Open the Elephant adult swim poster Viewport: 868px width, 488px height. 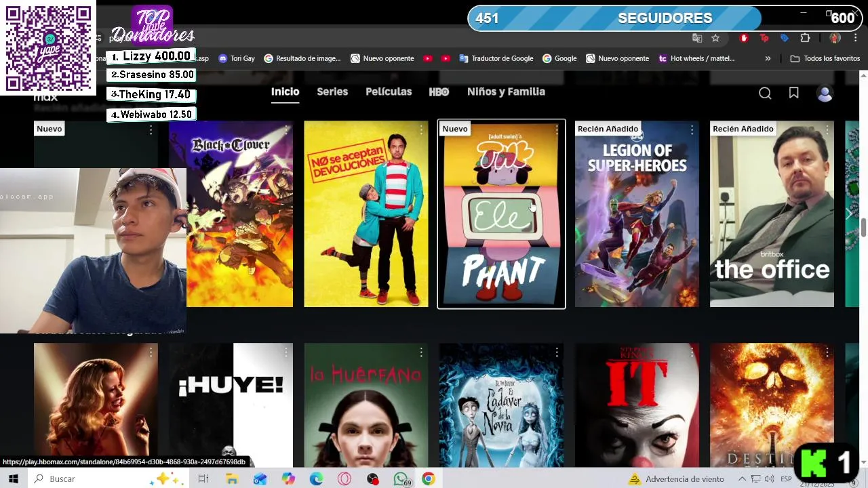(502, 214)
